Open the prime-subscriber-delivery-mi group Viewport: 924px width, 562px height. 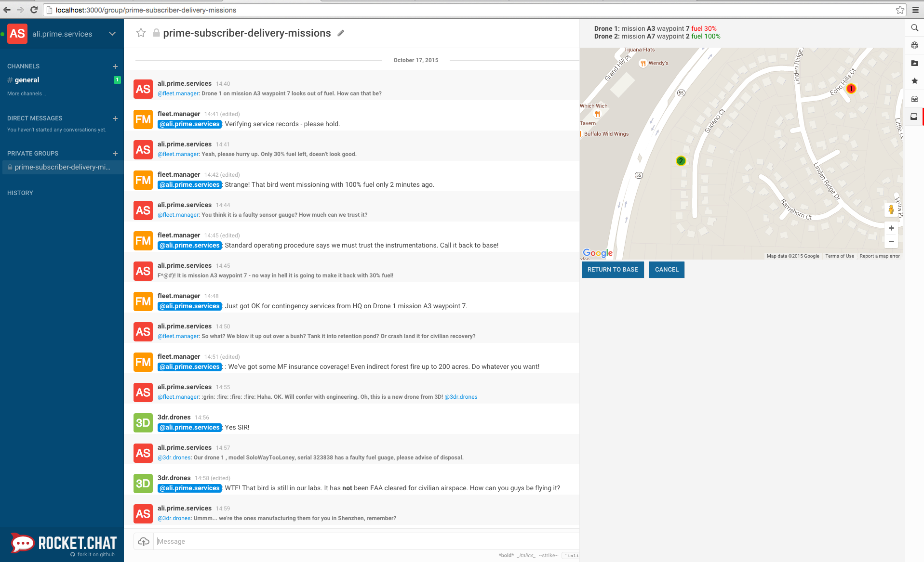click(62, 167)
